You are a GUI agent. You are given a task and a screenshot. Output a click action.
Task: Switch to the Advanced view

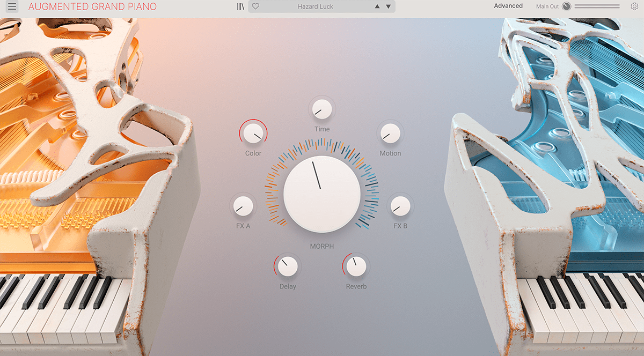[x=508, y=6]
